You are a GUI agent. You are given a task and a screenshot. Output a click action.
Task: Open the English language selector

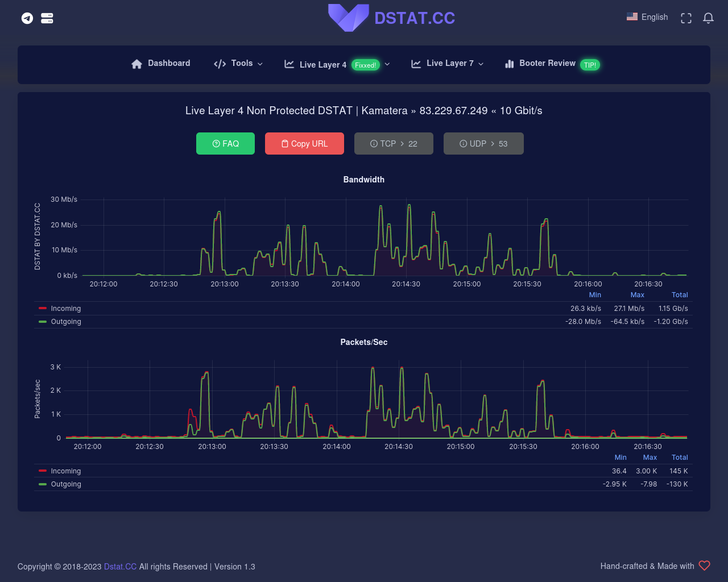pyautogui.click(x=647, y=17)
